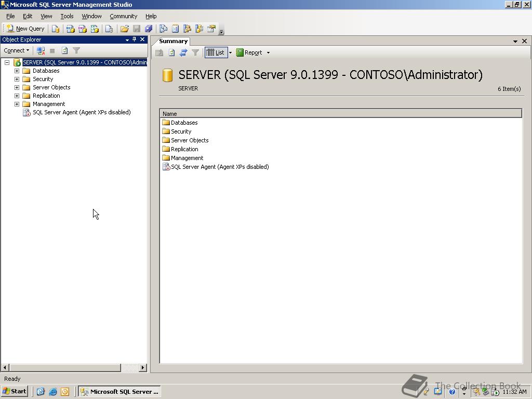Image resolution: width=532 pixels, height=399 pixels.
Task: Expand the Management tree node
Action: point(17,104)
